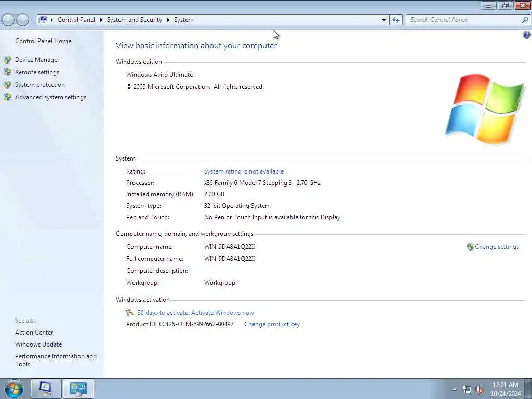
Task: Open Advanced system settings
Action: pos(50,97)
